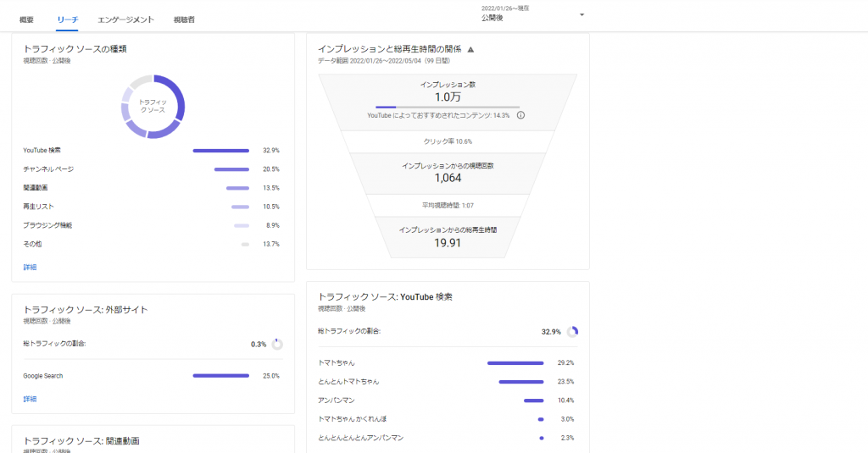The height and width of the screenshot is (453, 868).
Task: Go to the 視聴者 tab
Action: pos(183,19)
